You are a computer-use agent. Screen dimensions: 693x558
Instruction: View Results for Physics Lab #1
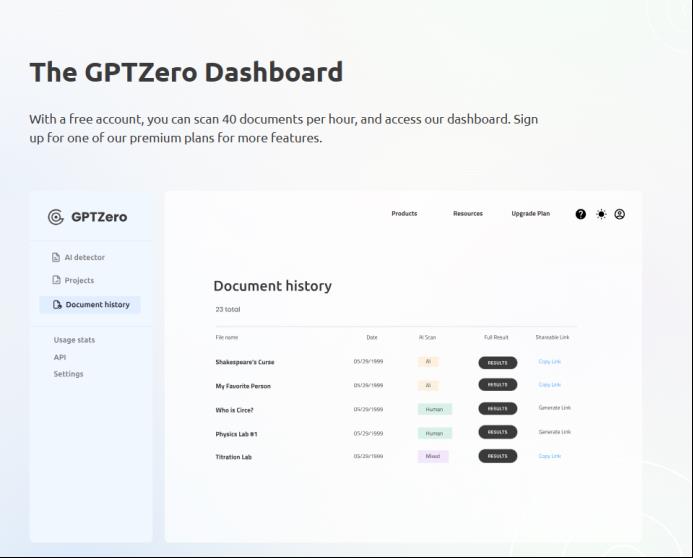tap(498, 432)
